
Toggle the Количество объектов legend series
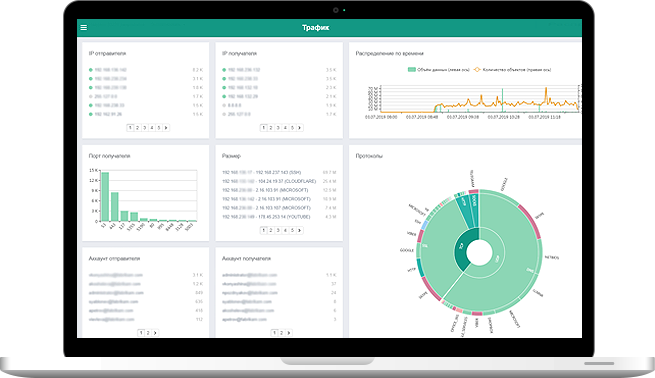tap(513, 70)
